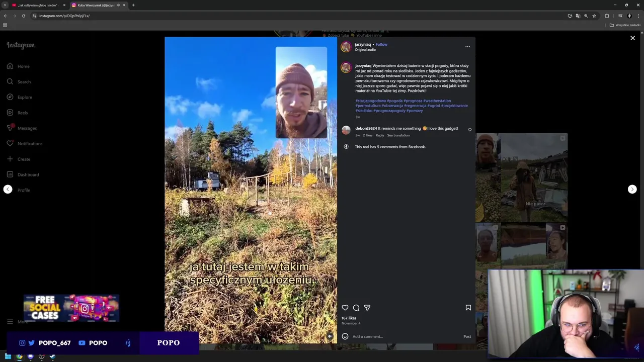Open the Wszystkie zakładki bookmarks folder
This screenshot has width=644, height=362.
coord(625,25)
